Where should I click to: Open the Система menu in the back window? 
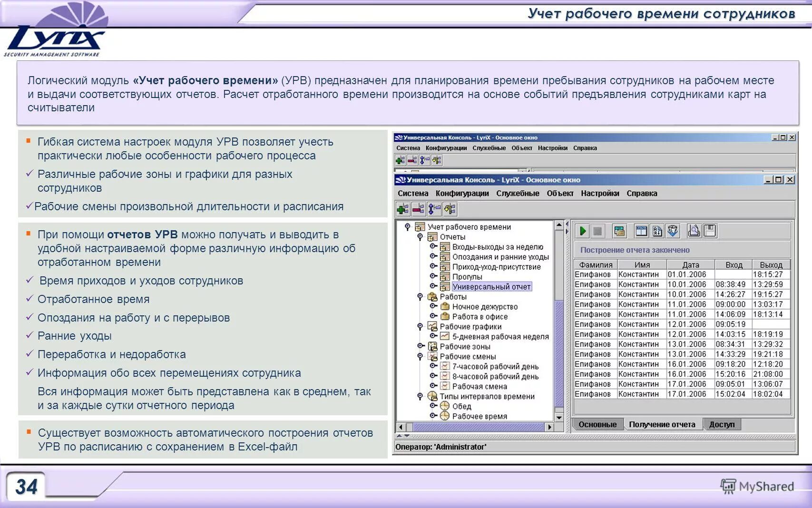click(x=408, y=148)
